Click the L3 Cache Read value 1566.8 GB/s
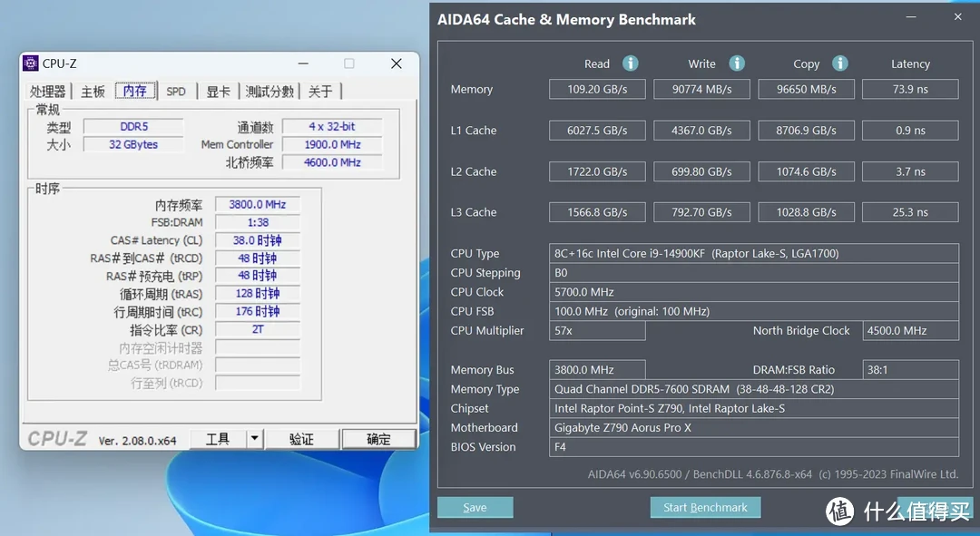This screenshot has width=980, height=536. coord(597,212)
